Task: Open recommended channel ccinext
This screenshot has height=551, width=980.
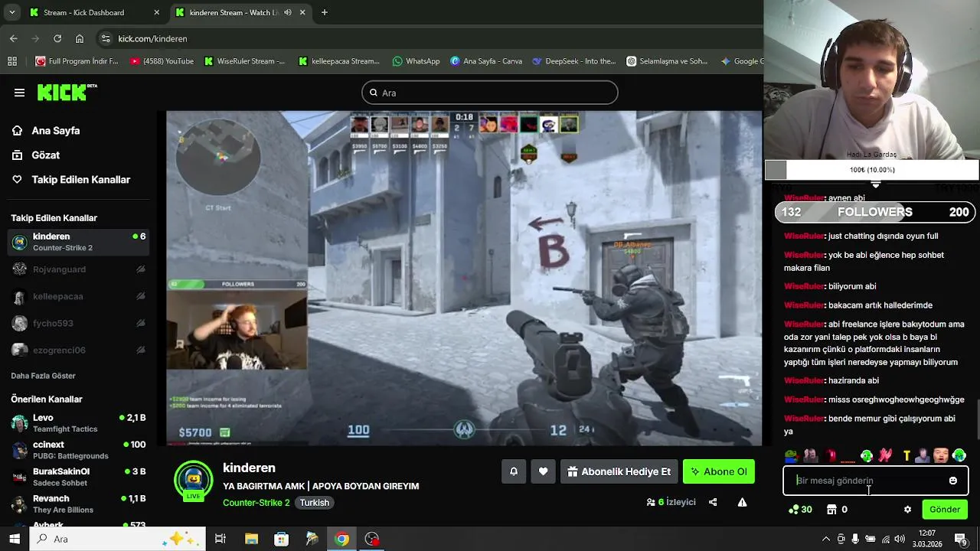Action: coord(78,450)
